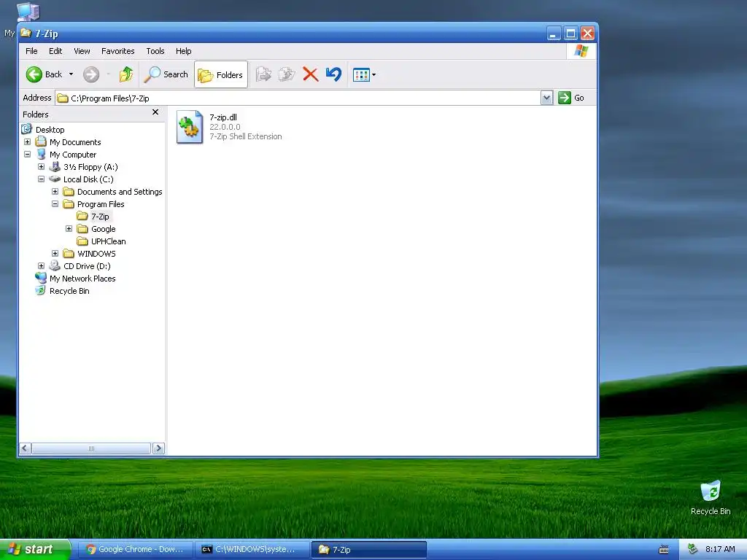Toggle the Folders pane button
The height and width of the screenshot is (560, 747).
tap(221, 75)
